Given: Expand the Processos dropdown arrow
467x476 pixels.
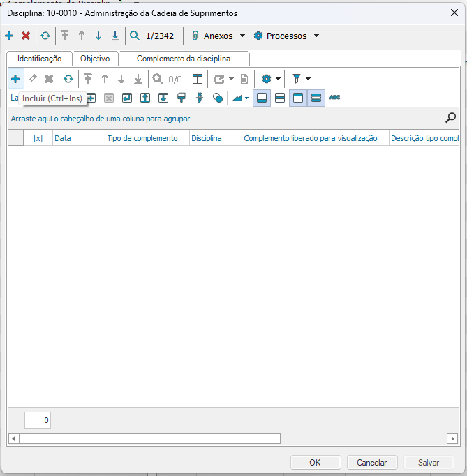Looking at the screenshot, I should 316,36.
